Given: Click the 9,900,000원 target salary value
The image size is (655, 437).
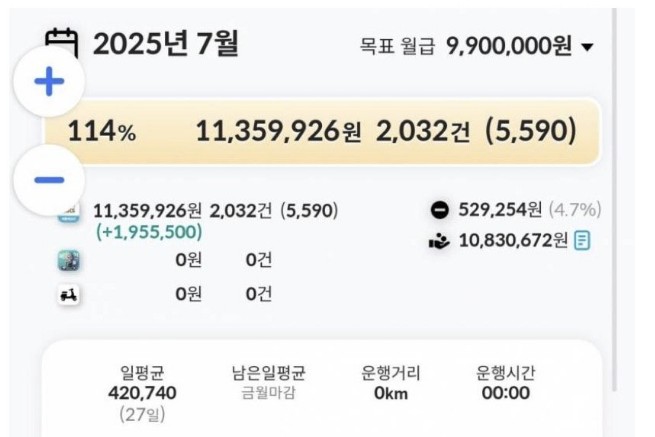Looking at the screenshot, I should 510,47.
